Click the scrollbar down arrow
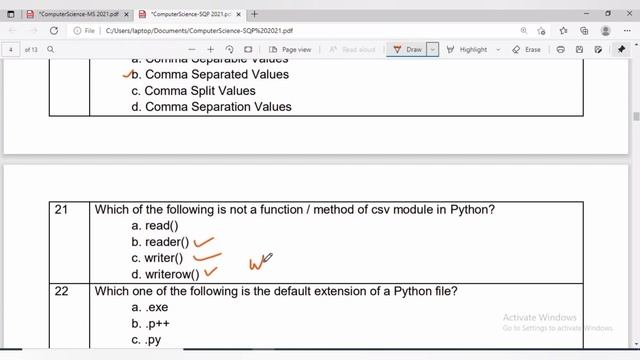 (636, 344)
